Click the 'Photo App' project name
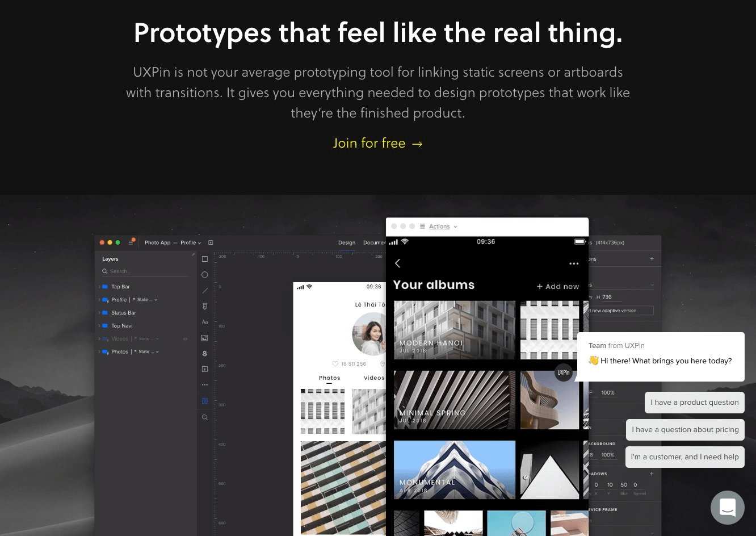Screen dimensions: 756x536 click(157, 242)
